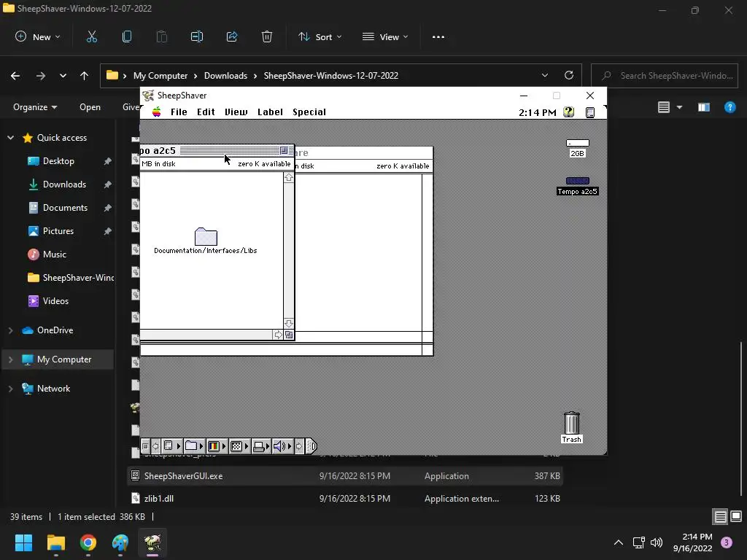Open the monitor resolution Control Strip module
The height and width of the screenshot is (560, 747).
tap(239, 446)
